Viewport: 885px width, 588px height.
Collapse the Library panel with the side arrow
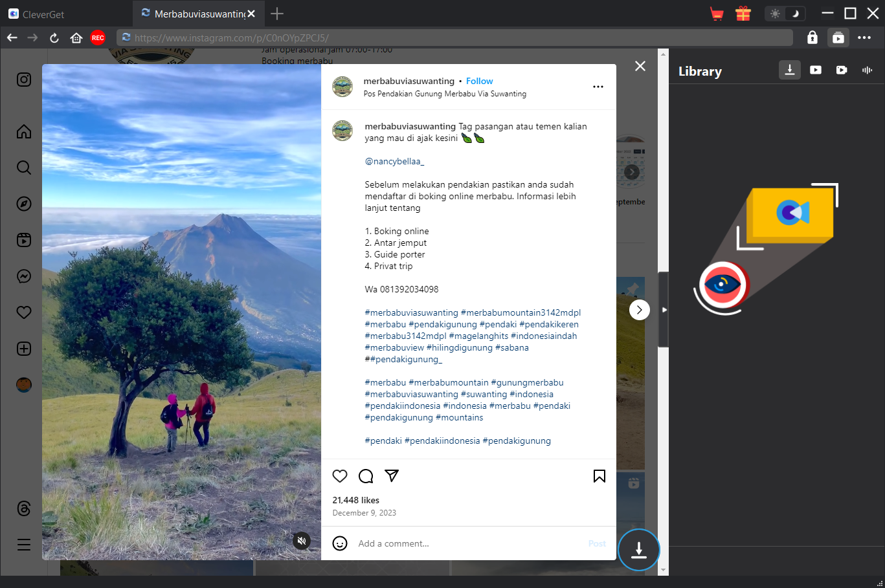pos(664,310)
